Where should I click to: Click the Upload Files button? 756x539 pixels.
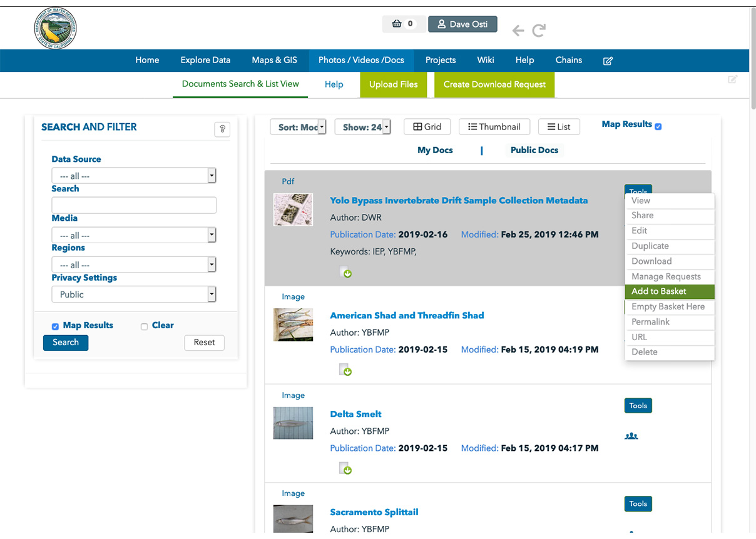393,84
